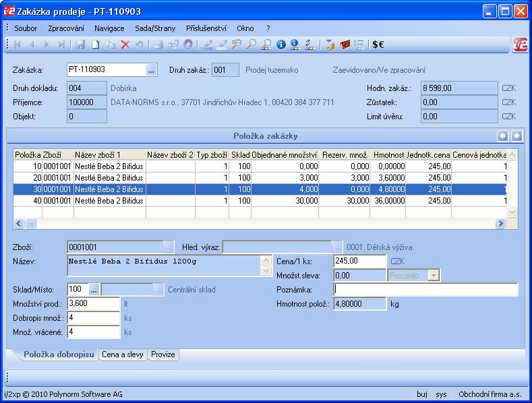
Task: Click the $€ currency toolbar icon
Action: 378,44
